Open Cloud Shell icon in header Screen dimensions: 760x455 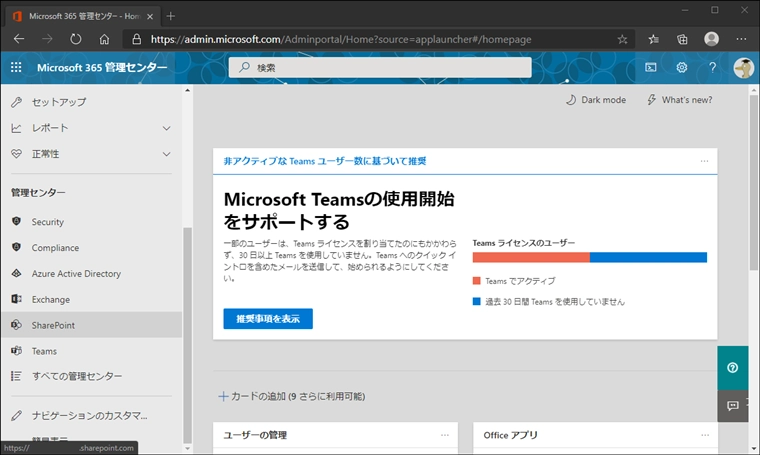pos(650,67)
